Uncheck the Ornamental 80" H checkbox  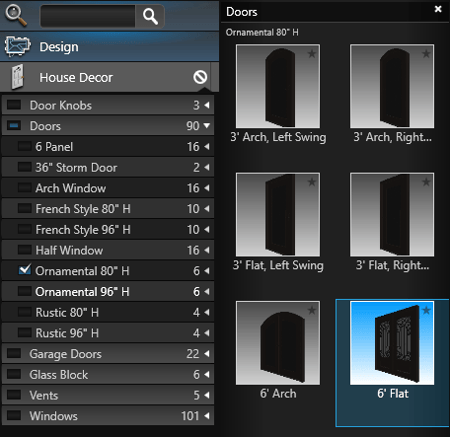[25, 270]
